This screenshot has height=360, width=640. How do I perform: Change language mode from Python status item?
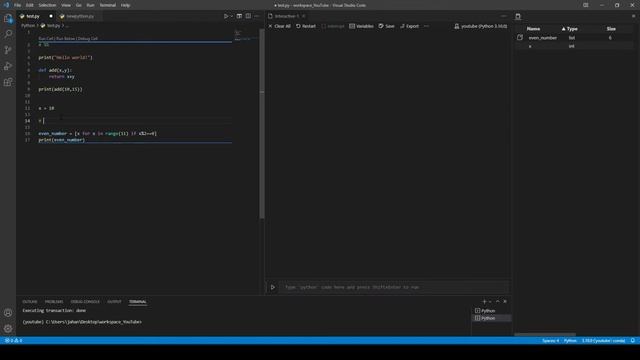(x=570, y=340)
